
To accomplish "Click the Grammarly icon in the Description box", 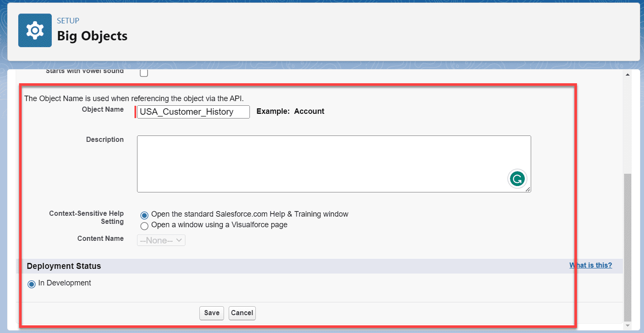I will click(x=517, y=178).
